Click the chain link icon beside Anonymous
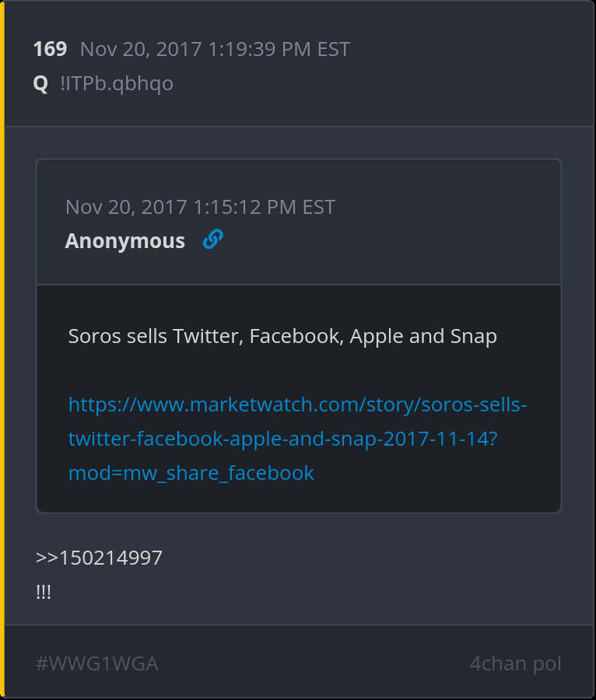 (x=212, y=240)
